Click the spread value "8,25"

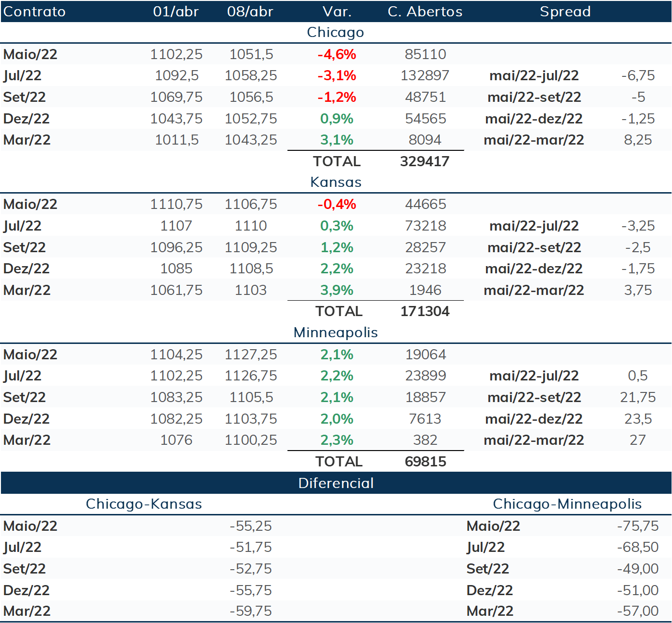click(x=638, y=140)
